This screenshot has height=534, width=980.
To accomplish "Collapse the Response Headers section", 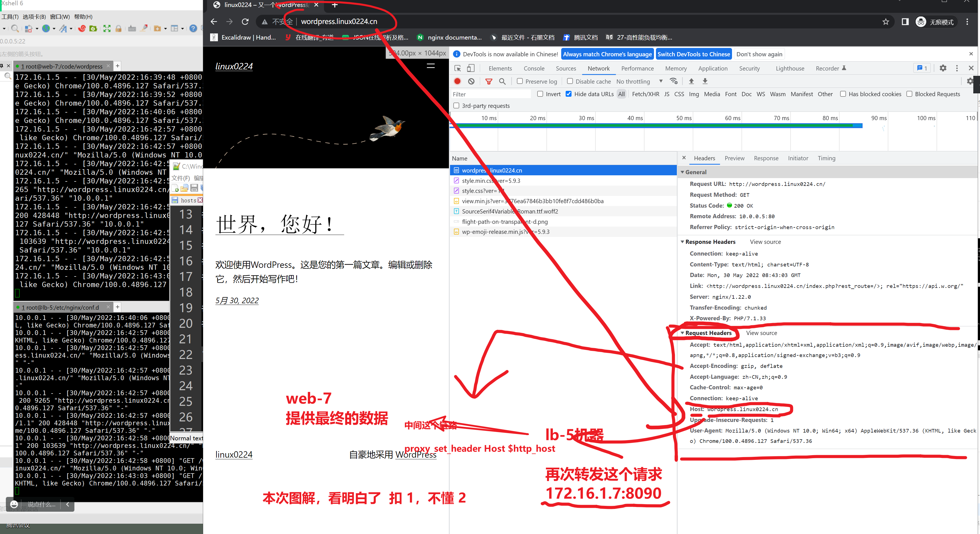I will click(x=682, y=242).
